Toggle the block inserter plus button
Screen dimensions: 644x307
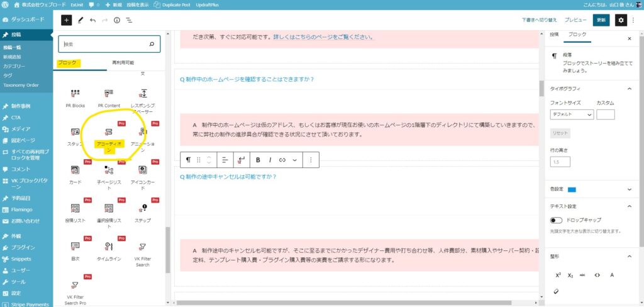point(67,20)
